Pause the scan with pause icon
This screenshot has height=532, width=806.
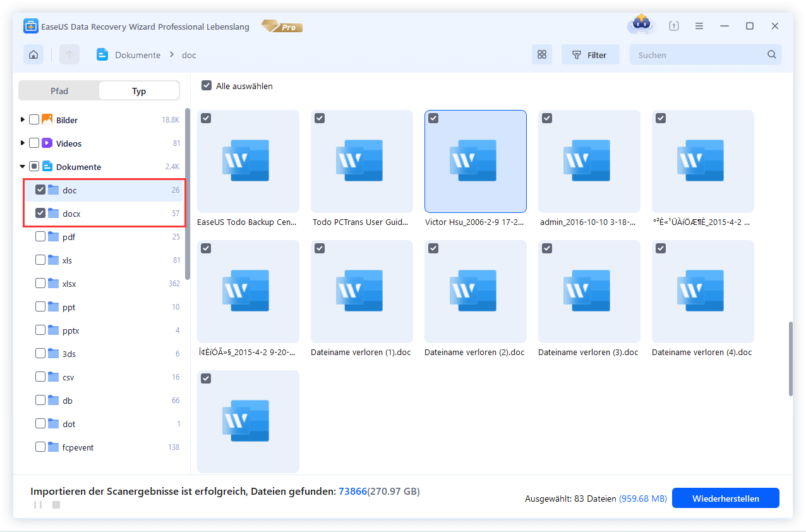pyautogui.click(x=38, y=505)
